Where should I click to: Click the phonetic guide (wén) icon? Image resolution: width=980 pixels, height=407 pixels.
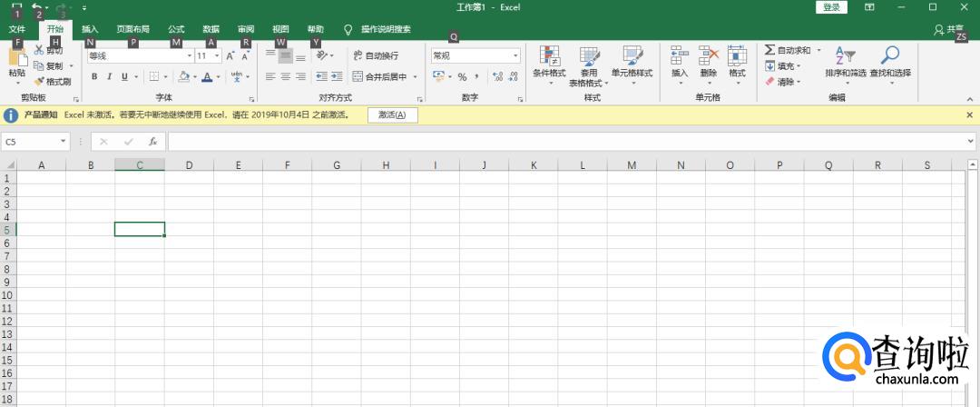[x=237, y=76]
